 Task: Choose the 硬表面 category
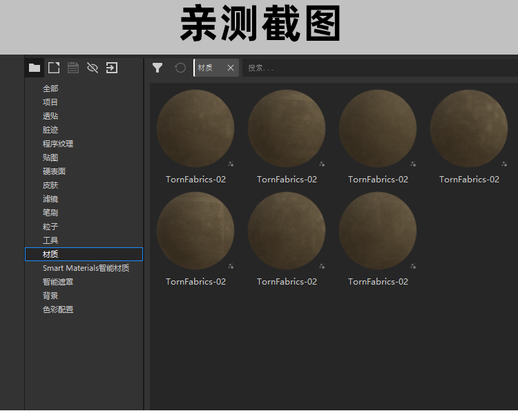pyautogui.click(x=54, y=171)
